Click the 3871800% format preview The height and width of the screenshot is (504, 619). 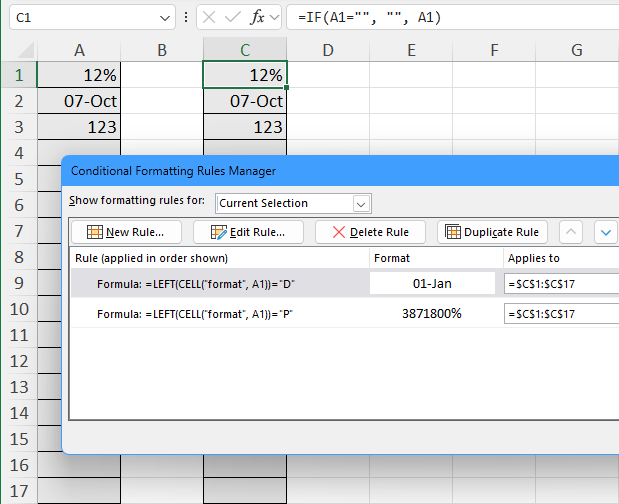point(432,313)
